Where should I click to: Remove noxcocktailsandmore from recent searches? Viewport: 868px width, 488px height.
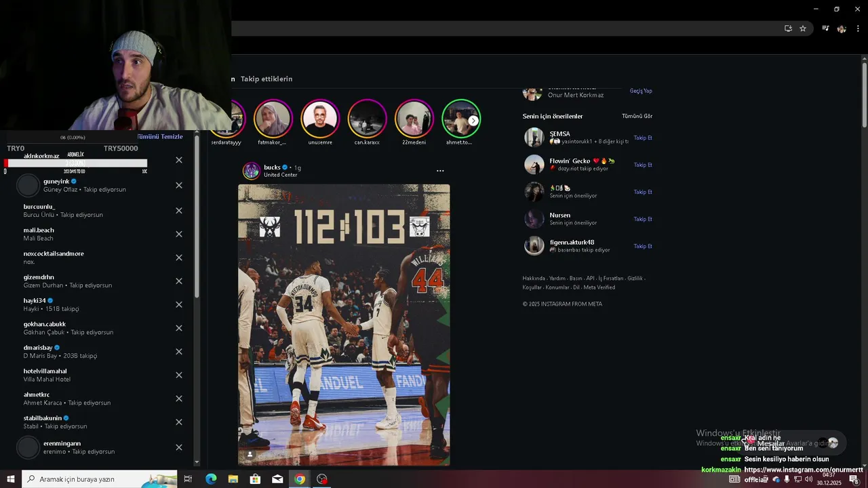(x=179, y=258)
